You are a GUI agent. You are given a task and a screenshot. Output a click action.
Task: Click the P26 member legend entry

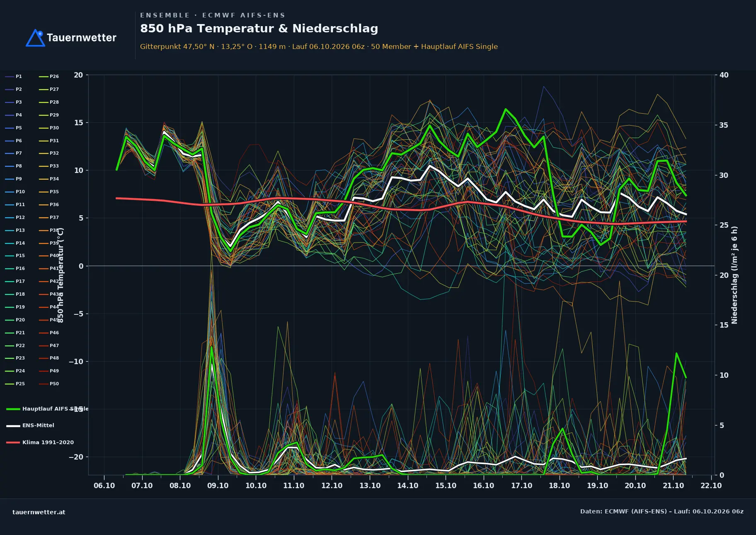click(49, 76)
